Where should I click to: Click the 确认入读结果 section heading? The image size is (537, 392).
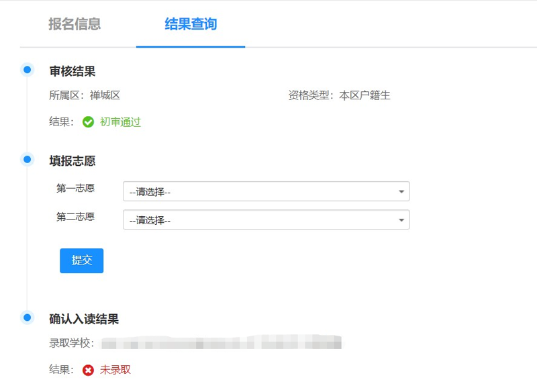point(84,319)
